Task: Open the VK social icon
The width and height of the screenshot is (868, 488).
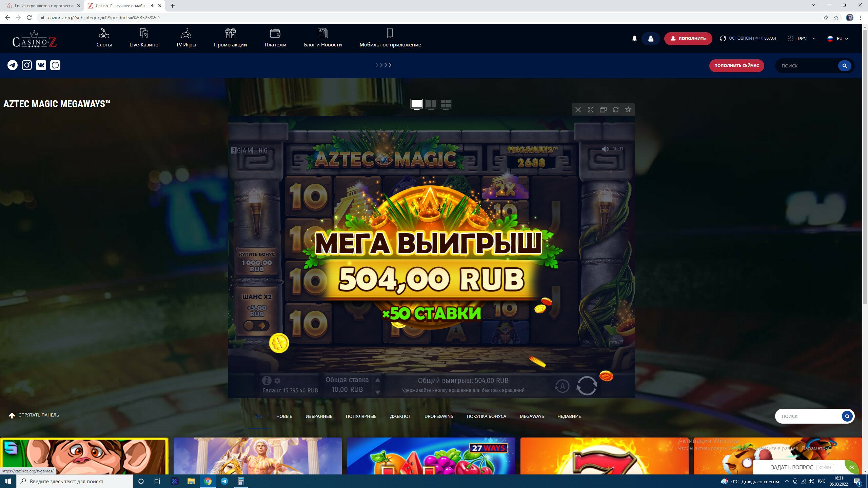Action: tap(41, 65)
